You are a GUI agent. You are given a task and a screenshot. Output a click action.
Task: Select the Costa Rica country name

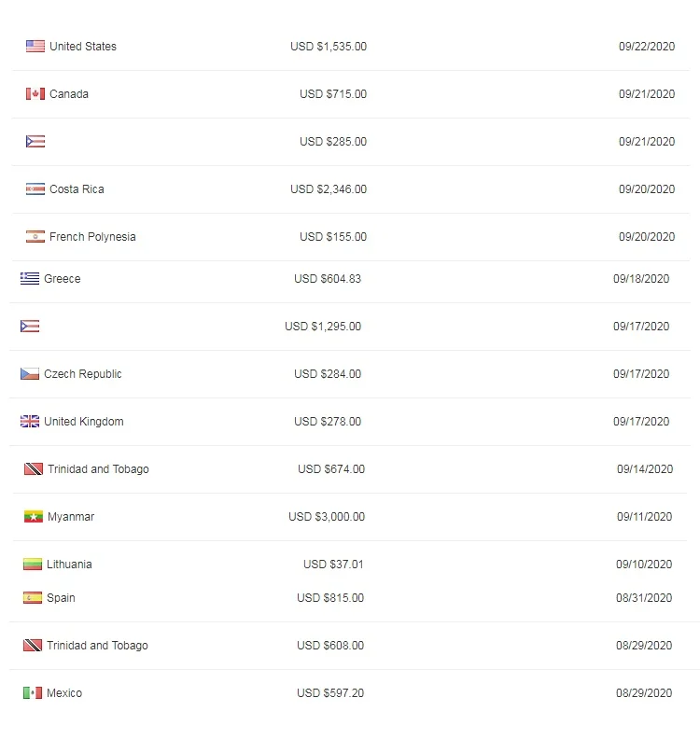[77, 189]
